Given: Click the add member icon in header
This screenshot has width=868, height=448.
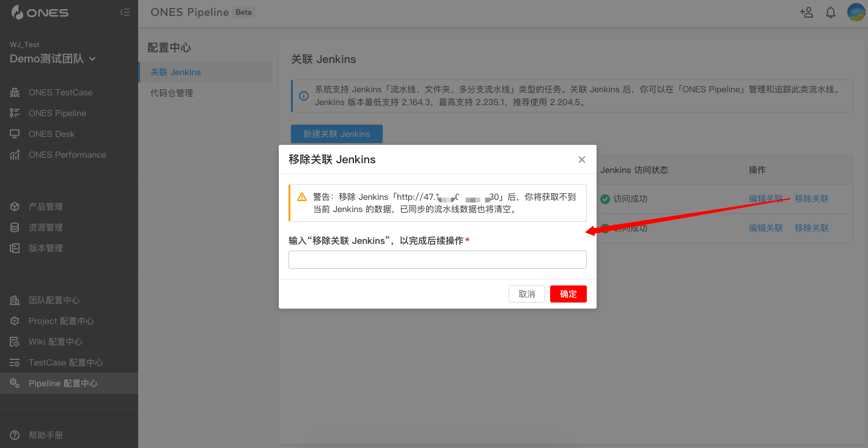Looking at the screenshot, I should coord(806,12).
